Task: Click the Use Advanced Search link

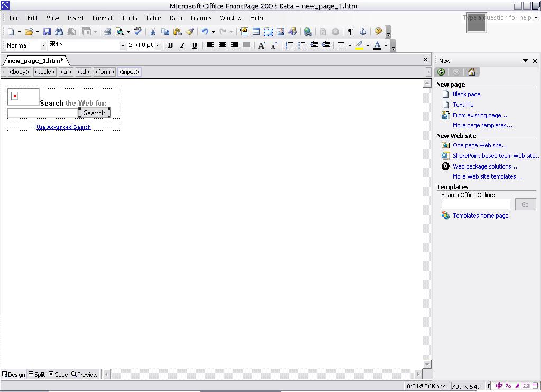Action: coord(63,127)
